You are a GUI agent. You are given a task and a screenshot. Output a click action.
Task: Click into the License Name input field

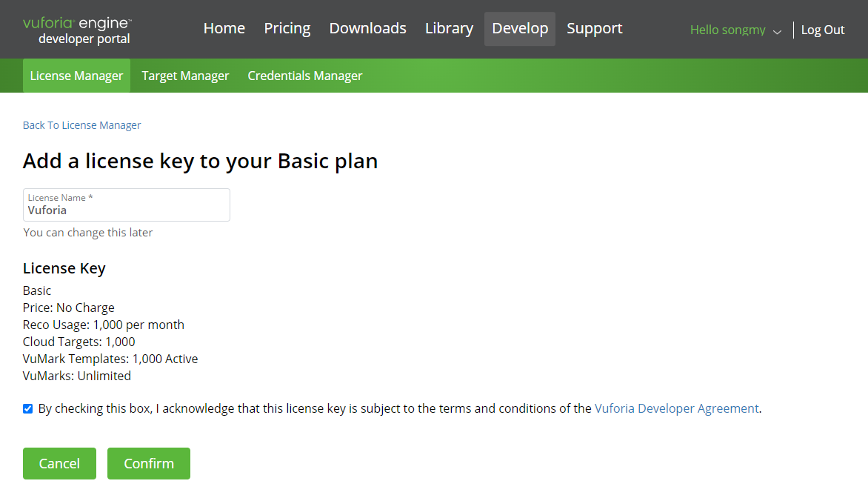tap(126, 205)
